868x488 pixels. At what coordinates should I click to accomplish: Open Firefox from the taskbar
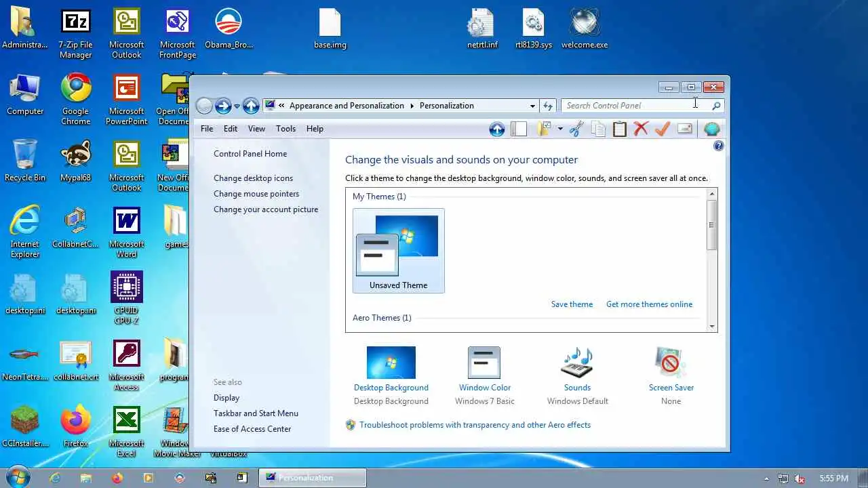pyautogui.click(x=117, y=478)
